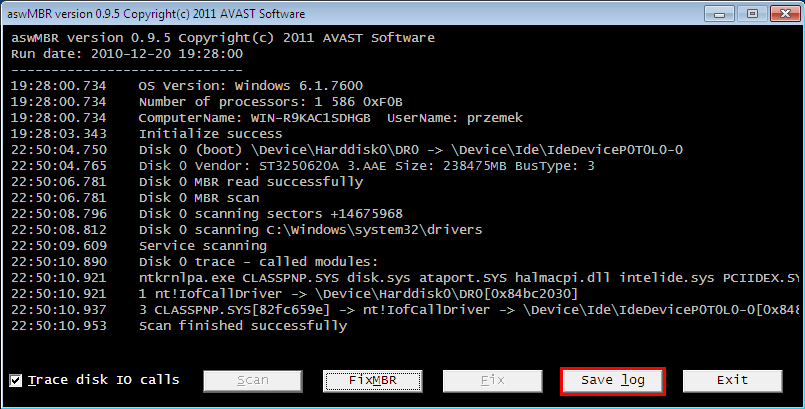Click the 'scanning C:\Windows\system32\drivers' line
The image size is (805, 409).
coord(246,230)
